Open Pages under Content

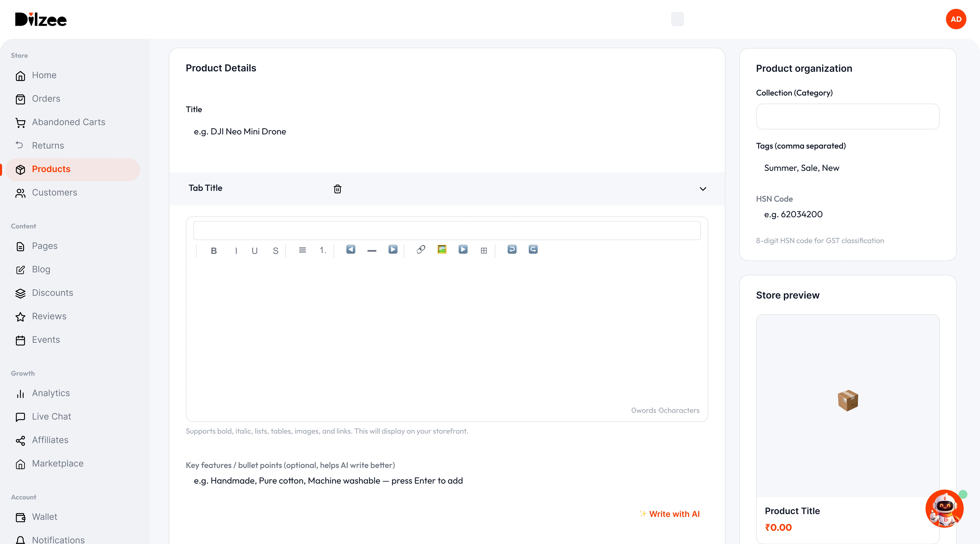tap(73, 246)
